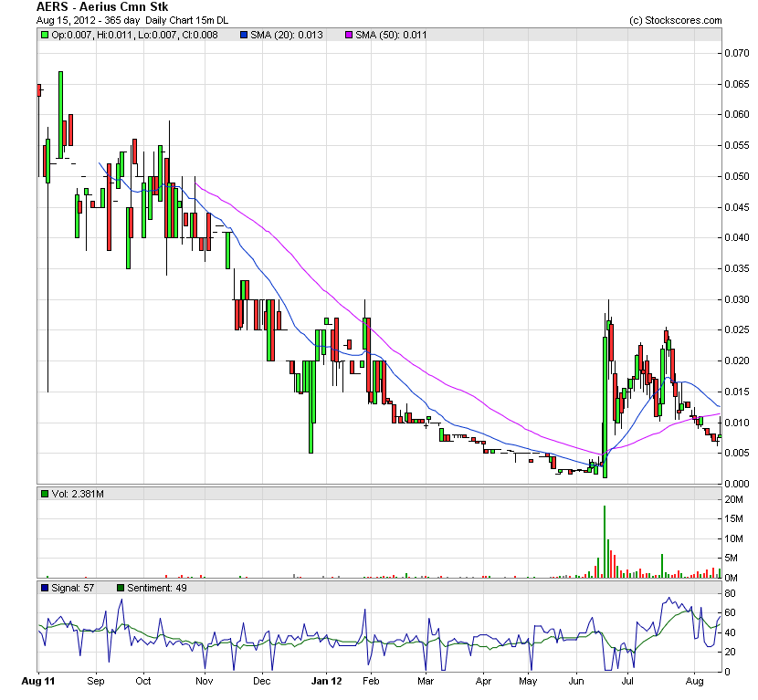This screenshot has height=700, width=758.
Task: Click the 'SMA (50): 0.011' label
Action: [391, 35]
